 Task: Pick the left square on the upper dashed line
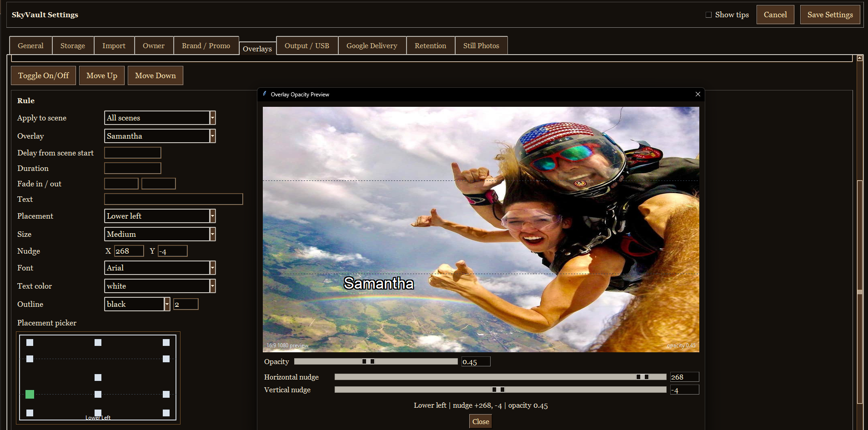click(30, 359)
